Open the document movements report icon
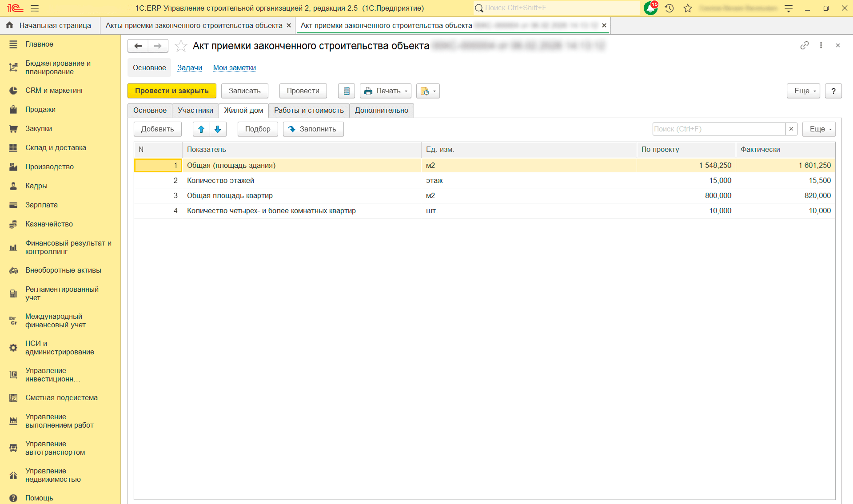This screenshot has height=504, width=853. (x=347, y=91)
